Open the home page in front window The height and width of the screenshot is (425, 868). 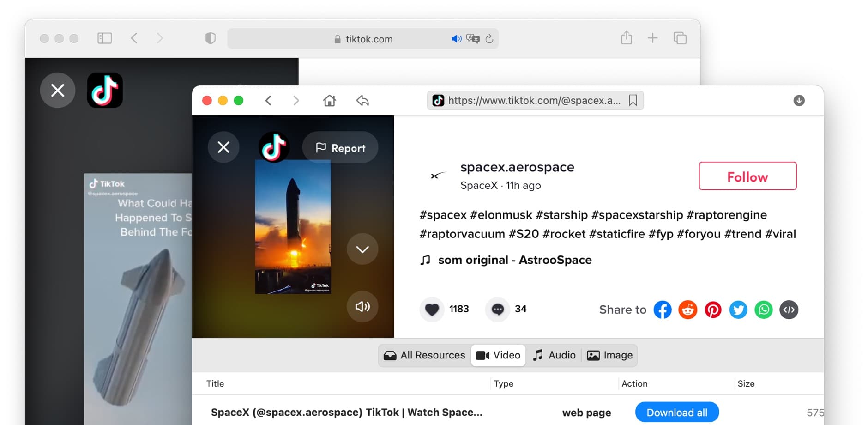[x=329, y=100]
